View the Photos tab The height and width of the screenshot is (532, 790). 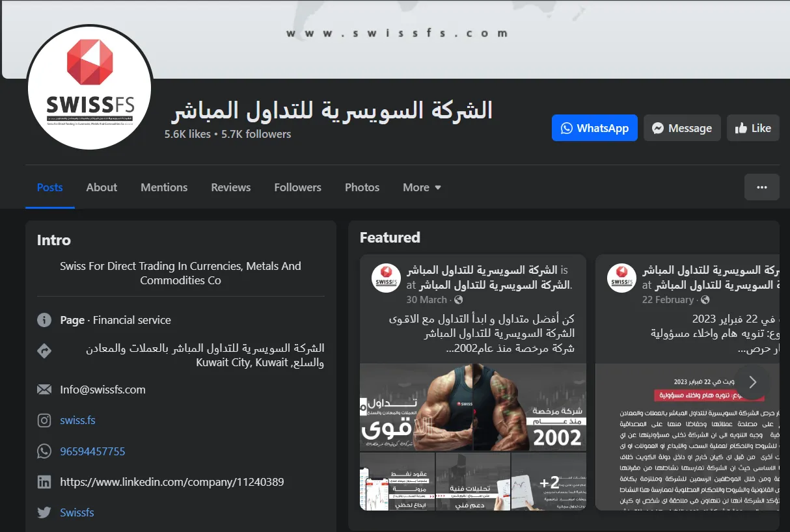(362, 187)
